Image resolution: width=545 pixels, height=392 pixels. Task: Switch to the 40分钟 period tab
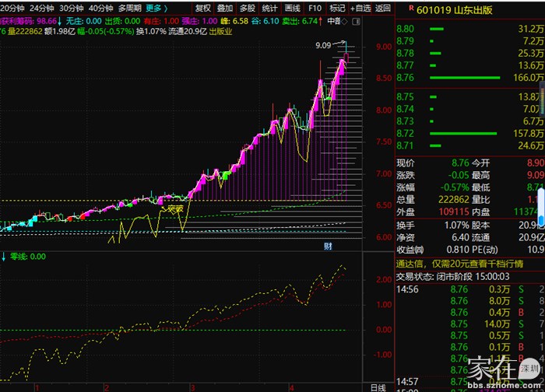tap(100, 9)
